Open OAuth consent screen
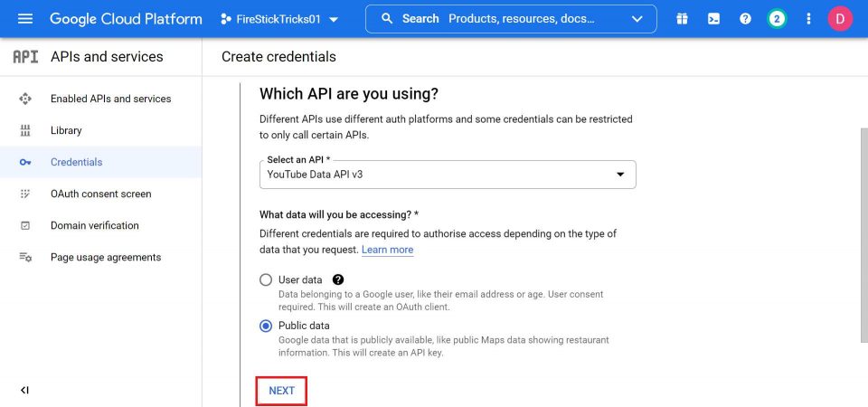The height and width of the screenshot is (407, 868). click(x=100, y=194)
